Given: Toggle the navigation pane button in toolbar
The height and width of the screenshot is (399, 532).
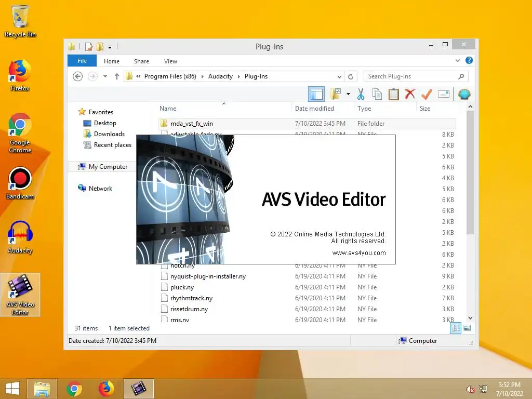Looking at the screenshot, I should coord(316,94).
